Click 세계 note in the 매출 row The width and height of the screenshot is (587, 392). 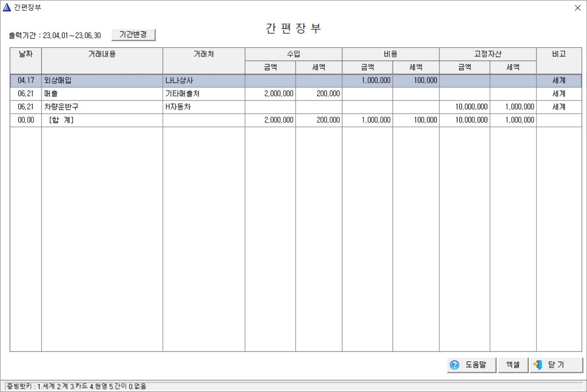(x=559, y=94)
